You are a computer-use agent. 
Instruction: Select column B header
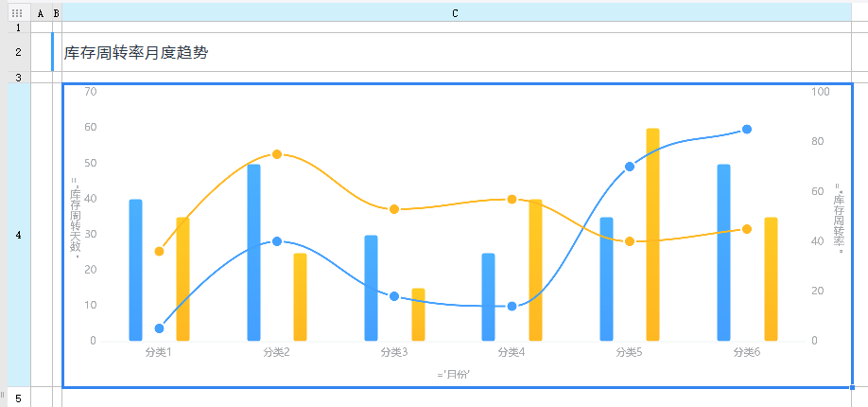tap(57, 13)
